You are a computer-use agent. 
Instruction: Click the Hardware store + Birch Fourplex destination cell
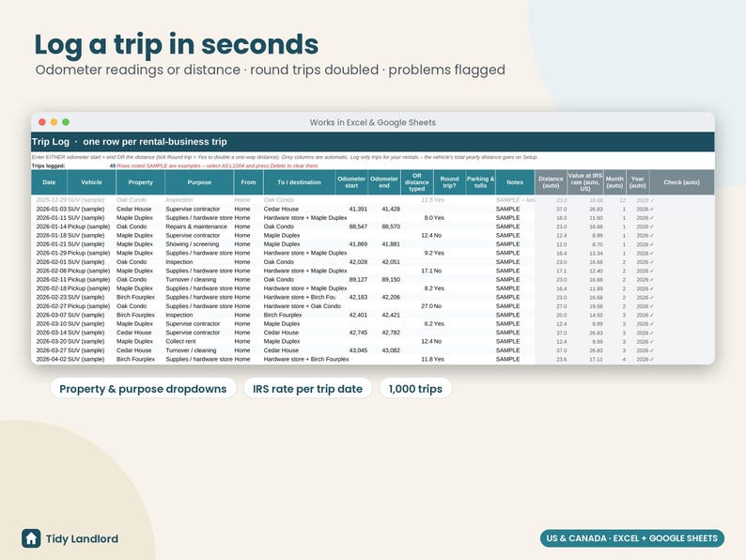[306, 359]
